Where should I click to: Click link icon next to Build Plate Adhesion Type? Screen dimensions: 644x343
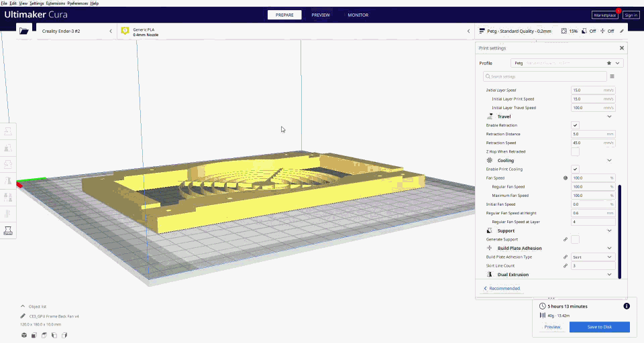[566, 257]
